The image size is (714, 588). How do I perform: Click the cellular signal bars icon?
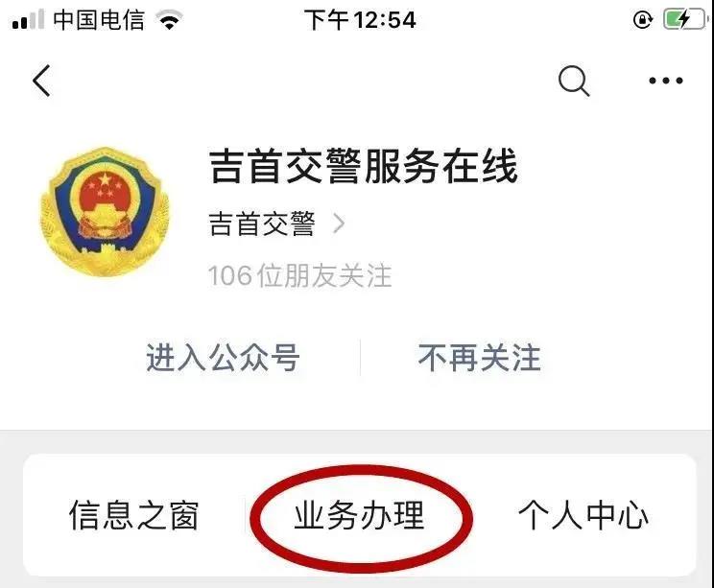(29, 19)
